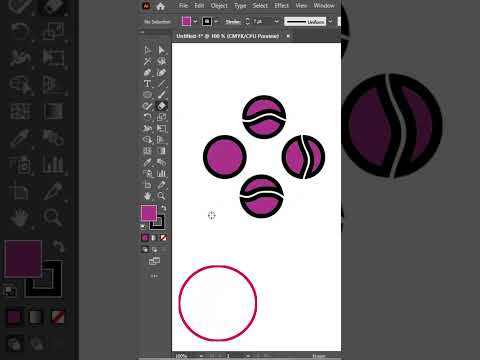
Task: Select the Slice tool
Action: [162, 185]
